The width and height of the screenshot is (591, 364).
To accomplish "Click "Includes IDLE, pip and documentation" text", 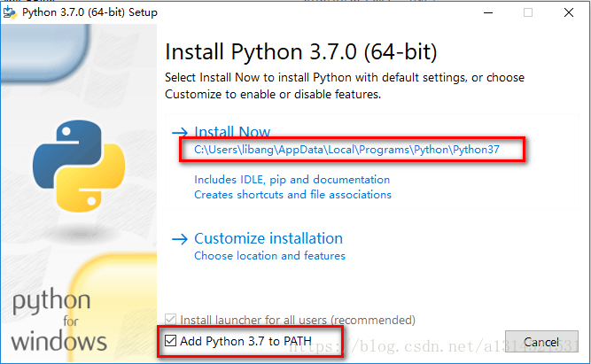I will (292, 180).
